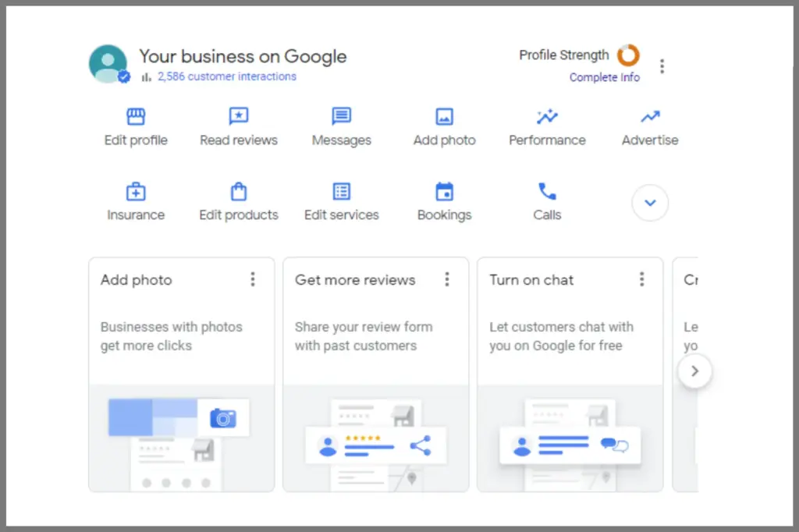799x532 pixels.
Task: Open the Turn on chat card menu
Action: [x=641, y=278]
